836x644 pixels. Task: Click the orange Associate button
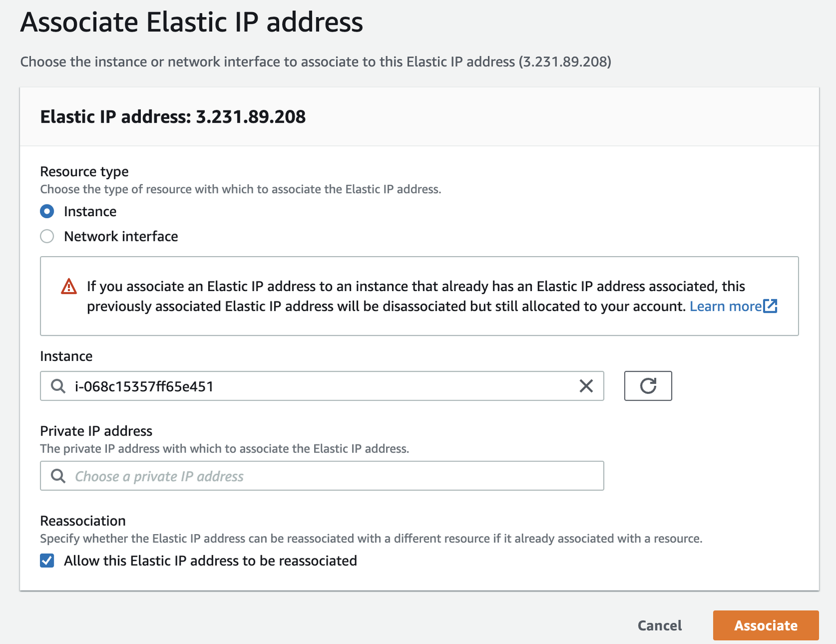click(x=766, y=626)
